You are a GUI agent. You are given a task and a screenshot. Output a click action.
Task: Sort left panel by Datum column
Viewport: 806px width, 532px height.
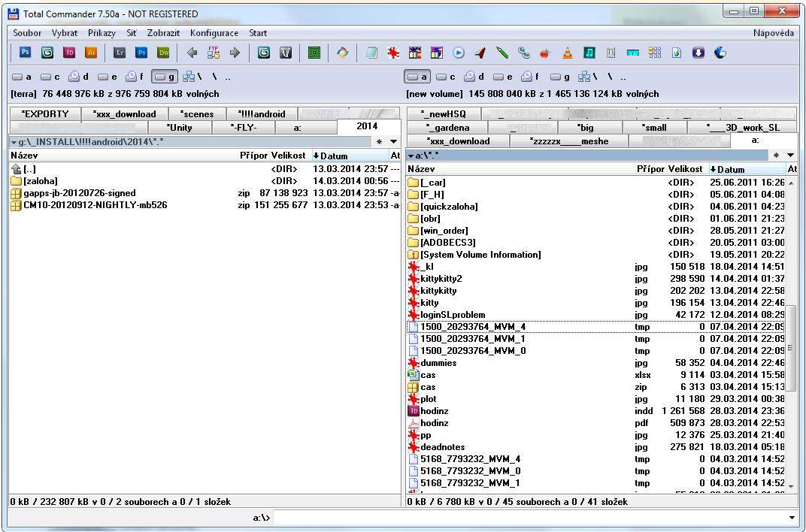(x=350, y=156)
